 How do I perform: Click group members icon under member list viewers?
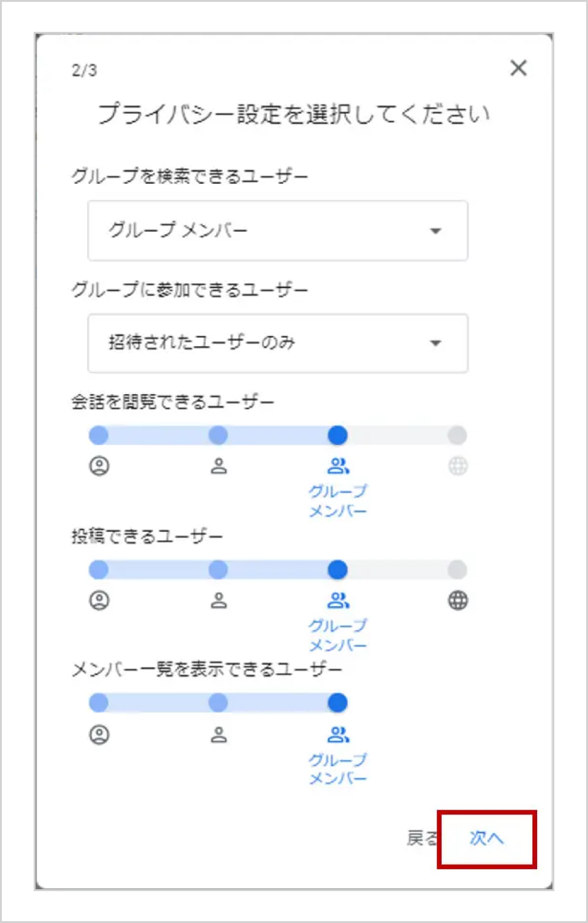point(338,734)
